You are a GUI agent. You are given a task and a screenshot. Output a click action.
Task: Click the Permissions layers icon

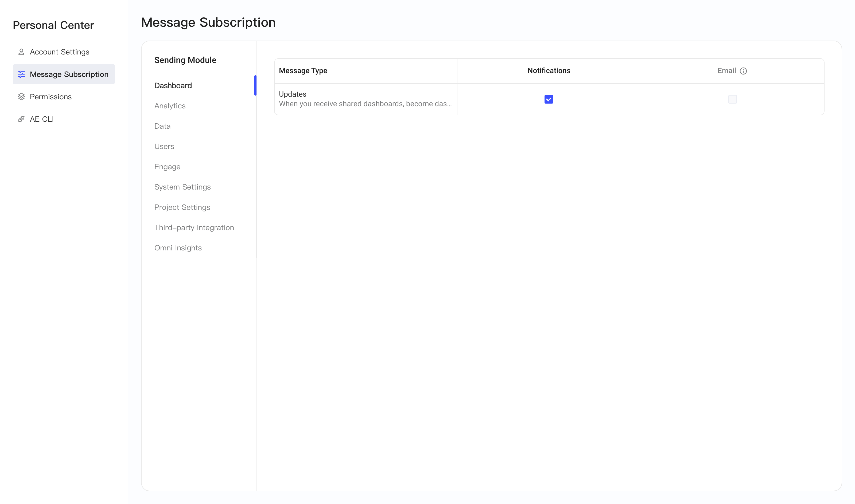21,97
